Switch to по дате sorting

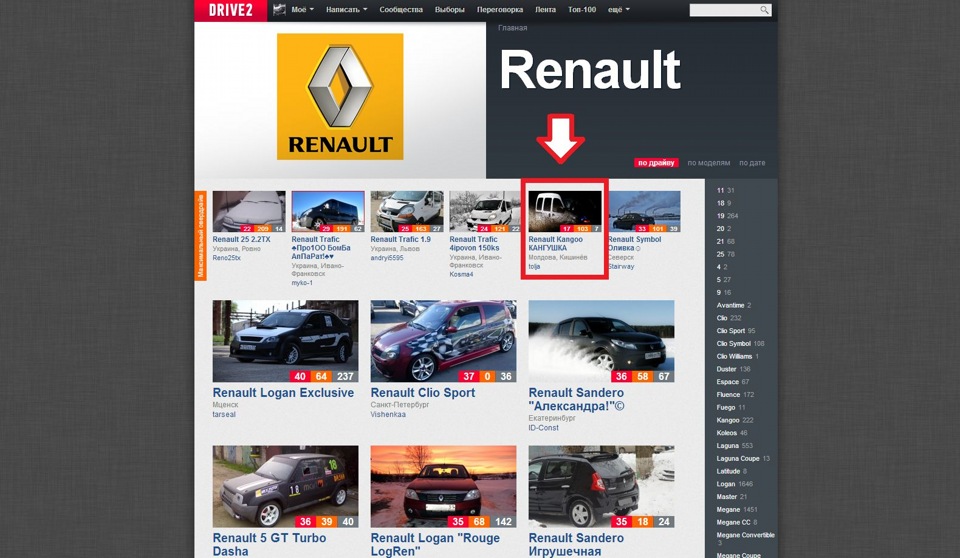click(x=752, y=163)
